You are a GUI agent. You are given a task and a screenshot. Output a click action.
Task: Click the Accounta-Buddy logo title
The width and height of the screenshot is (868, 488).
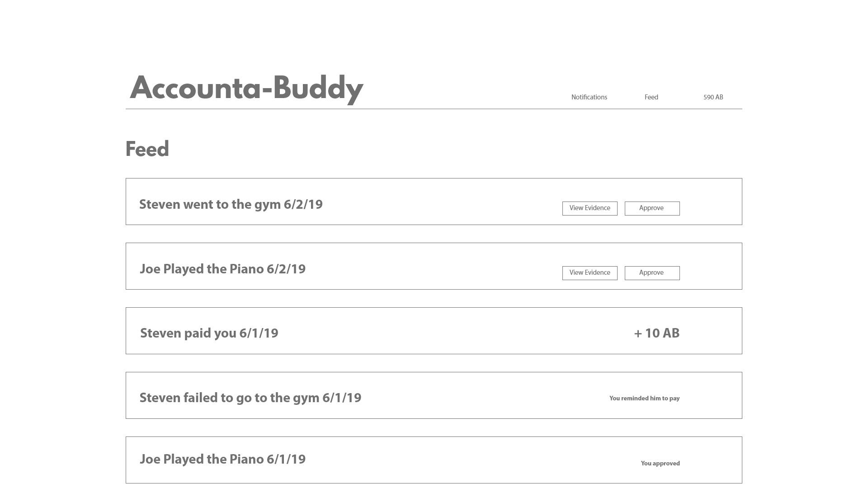click(x=246, y=88)
